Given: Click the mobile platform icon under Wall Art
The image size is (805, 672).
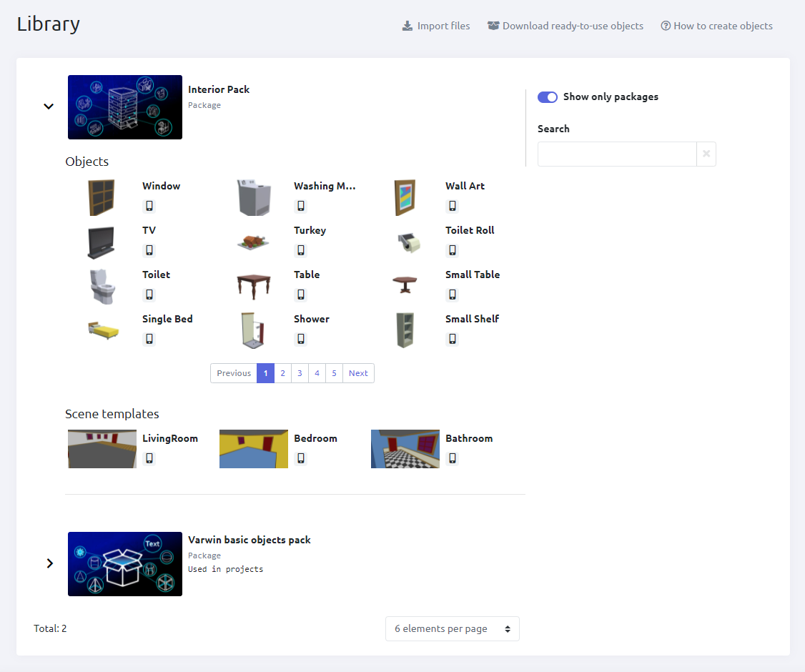Looking at the screenshot, I should (x=453, y=206).
